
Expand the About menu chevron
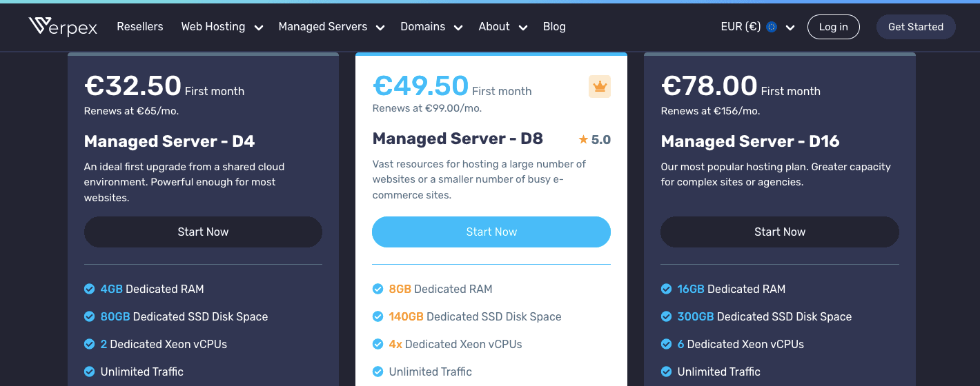point(523,28)
